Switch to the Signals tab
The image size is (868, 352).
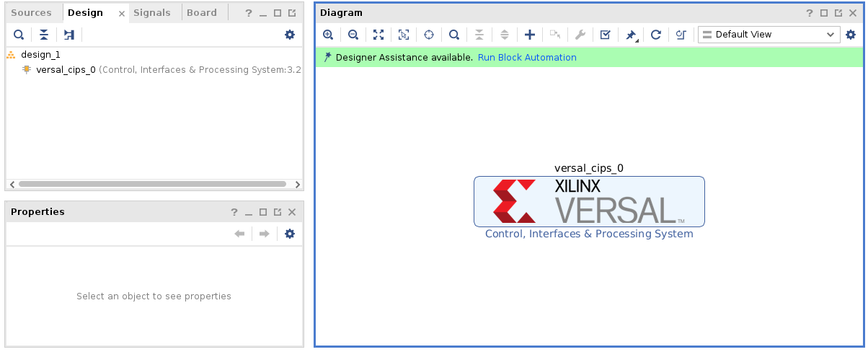[x=152, y=13]
